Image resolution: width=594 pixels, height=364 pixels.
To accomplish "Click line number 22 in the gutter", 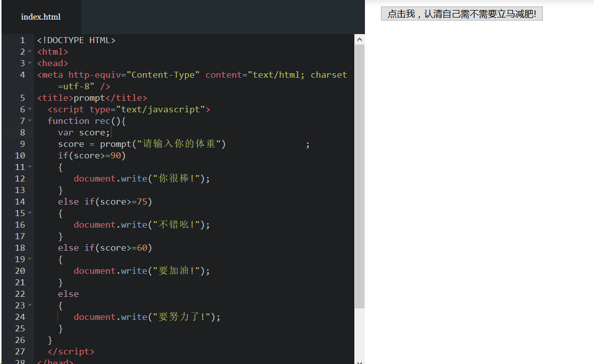I will [x=20, y=294].
